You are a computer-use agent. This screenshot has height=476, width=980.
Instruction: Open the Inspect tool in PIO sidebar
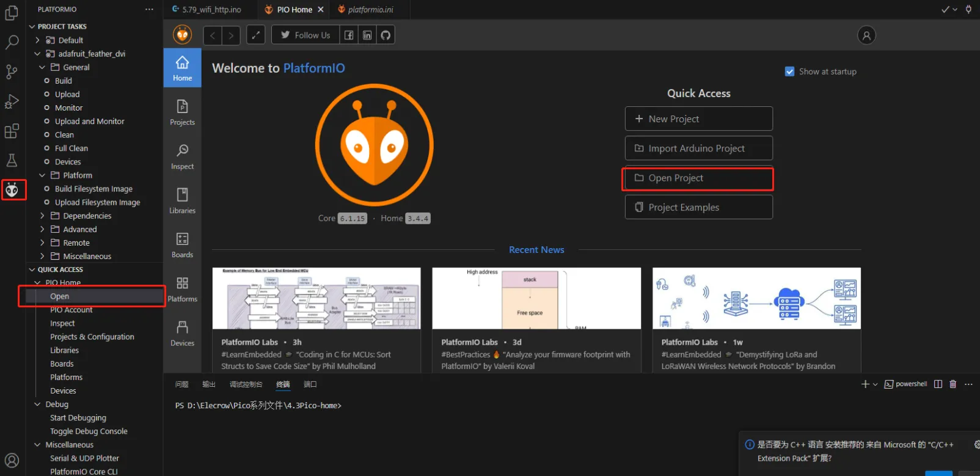(182, 157)
